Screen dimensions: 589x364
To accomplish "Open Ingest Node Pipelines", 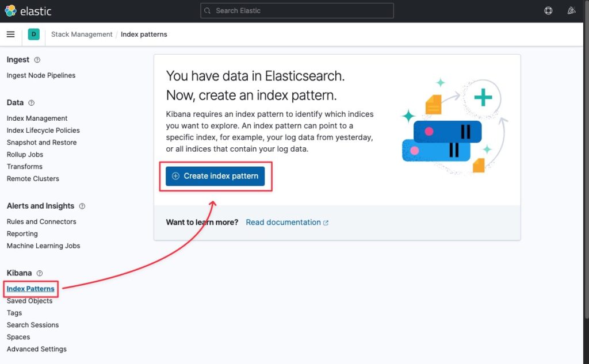I will [41, 75].
